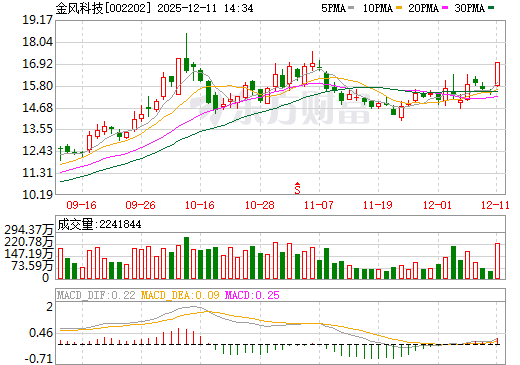The height and width of the screenshot is (365, 520).
Task: Click the 294.37万 volume axis label
Action: click(29, 230)
